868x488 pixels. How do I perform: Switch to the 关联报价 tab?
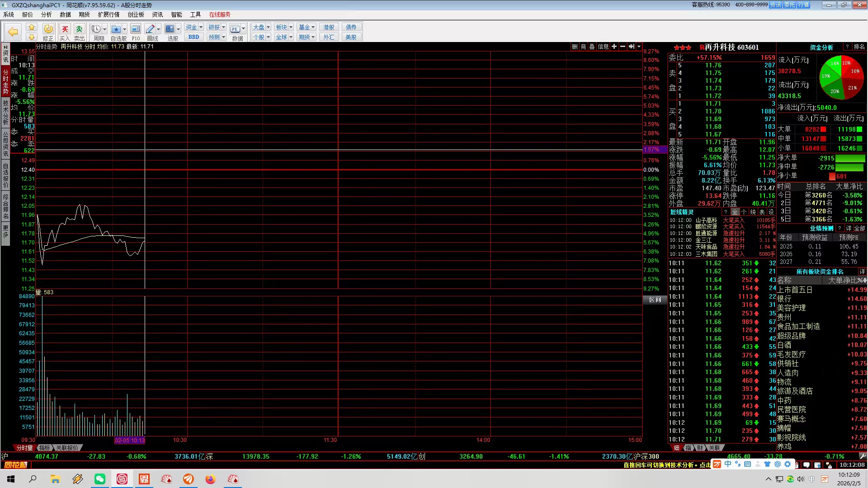pos(67,448)
